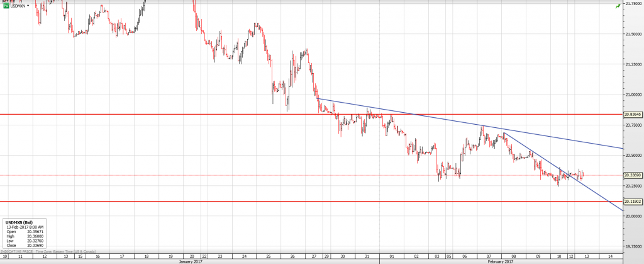Select the 20.83645 price level tag
The width and height of the screenshot is (644, 264).
click(633, 115)
